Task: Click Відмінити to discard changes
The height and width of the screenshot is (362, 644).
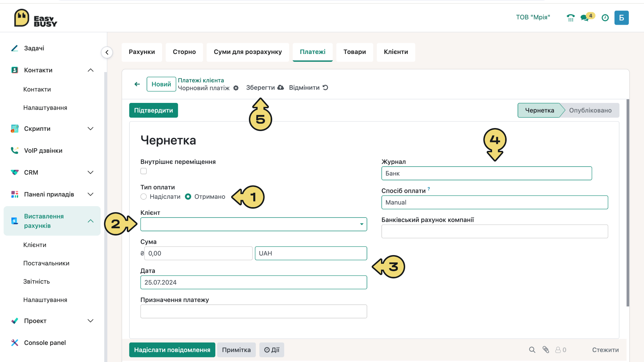Action: [304, 87]
